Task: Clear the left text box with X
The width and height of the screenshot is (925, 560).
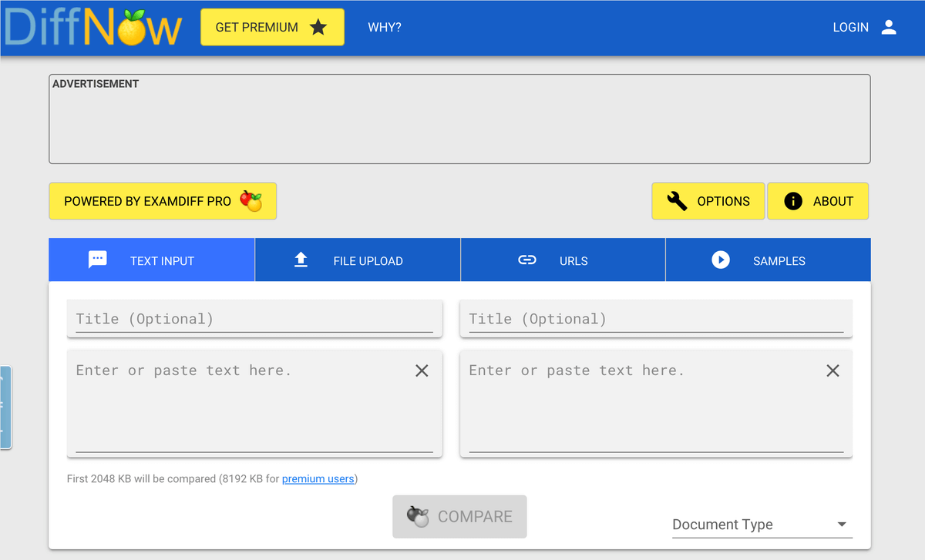Action: click(x=422, y=371)
